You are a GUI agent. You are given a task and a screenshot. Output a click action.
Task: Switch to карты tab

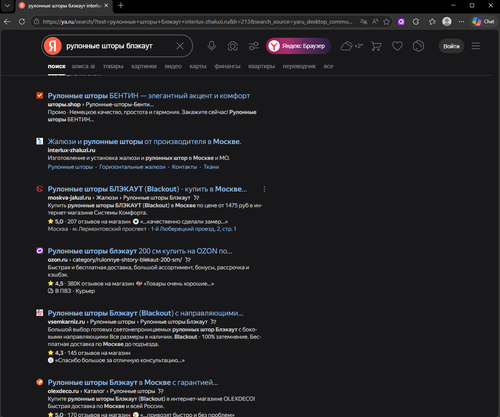(x=198, y=66)
